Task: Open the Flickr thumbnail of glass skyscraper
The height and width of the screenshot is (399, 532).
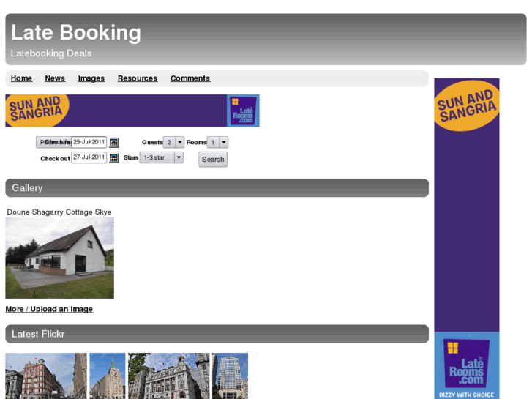Action: [230, 376]
